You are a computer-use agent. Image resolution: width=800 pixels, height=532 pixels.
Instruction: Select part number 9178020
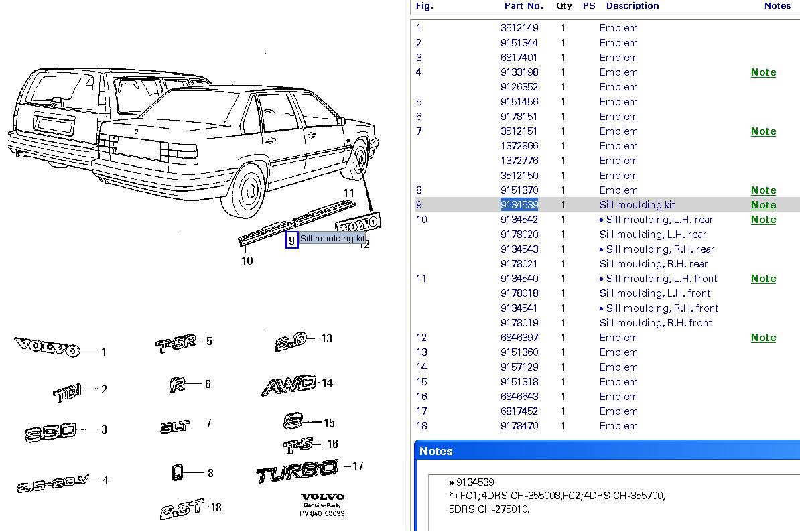click(x=519, y=235)
